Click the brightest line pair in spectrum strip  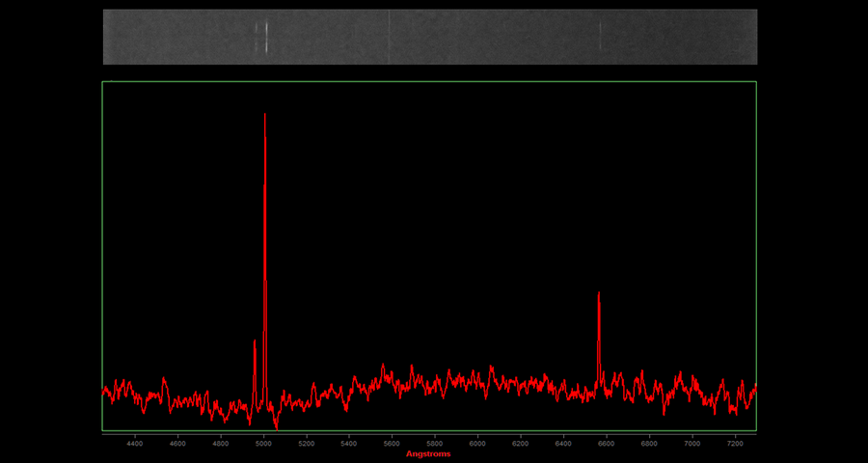[x=265, y=37]
